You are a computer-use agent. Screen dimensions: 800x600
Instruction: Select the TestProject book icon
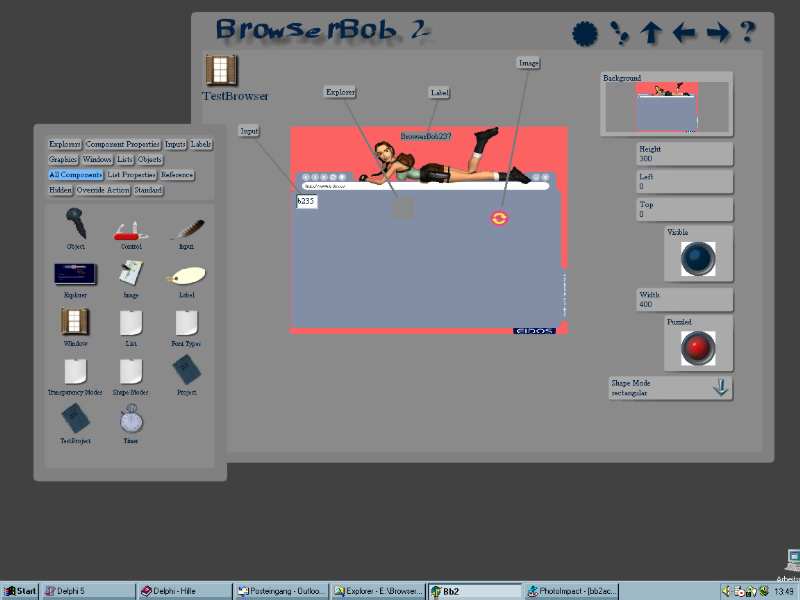tap(76, 418)
